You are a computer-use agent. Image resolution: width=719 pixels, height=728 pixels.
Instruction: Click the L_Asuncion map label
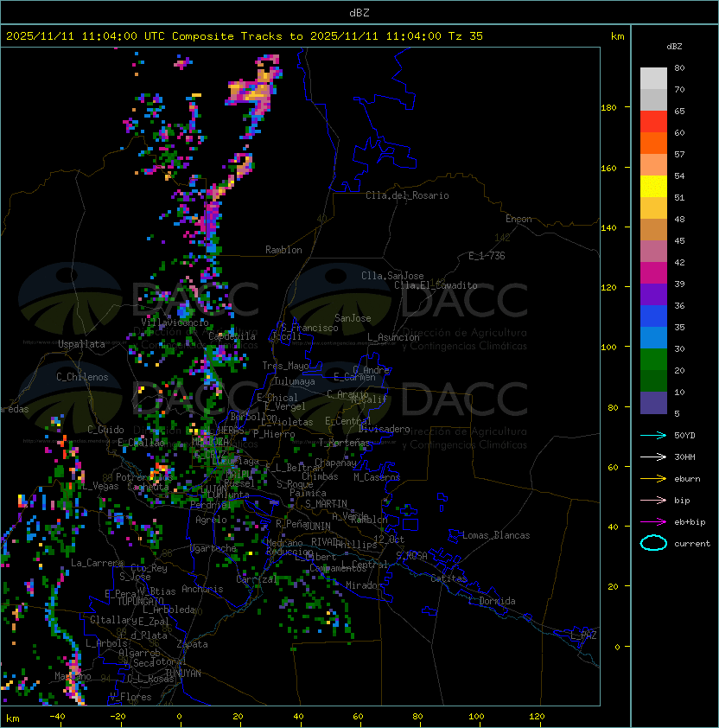(x=393, y=337)
